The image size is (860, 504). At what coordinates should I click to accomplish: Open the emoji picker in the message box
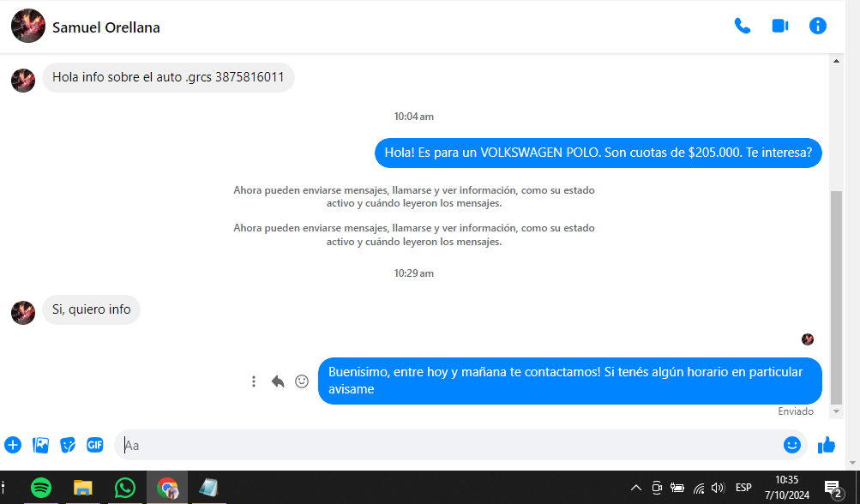coord(791,445)
